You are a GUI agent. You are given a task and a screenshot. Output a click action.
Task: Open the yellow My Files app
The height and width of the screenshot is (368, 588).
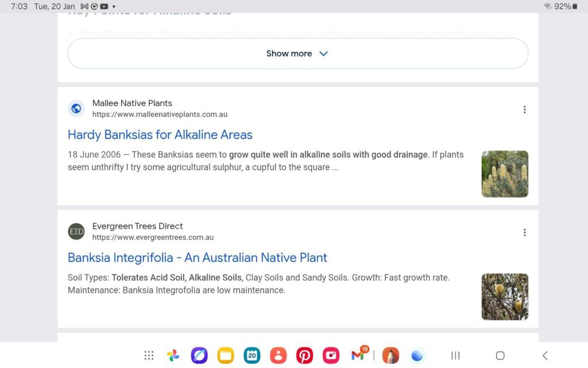click(x=226, y=355)
